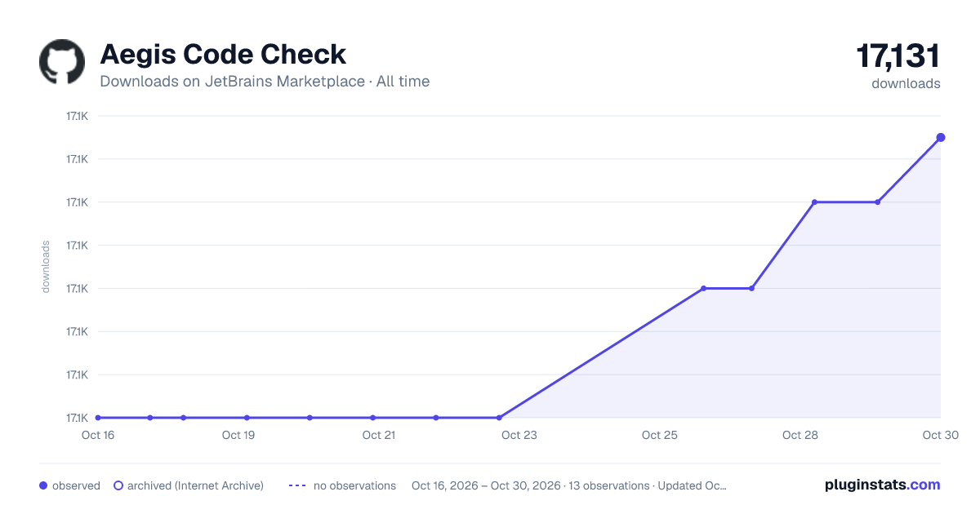This screenshot has height=514, width=980.
Task: Click the observed legend dot
Action: 43,485
